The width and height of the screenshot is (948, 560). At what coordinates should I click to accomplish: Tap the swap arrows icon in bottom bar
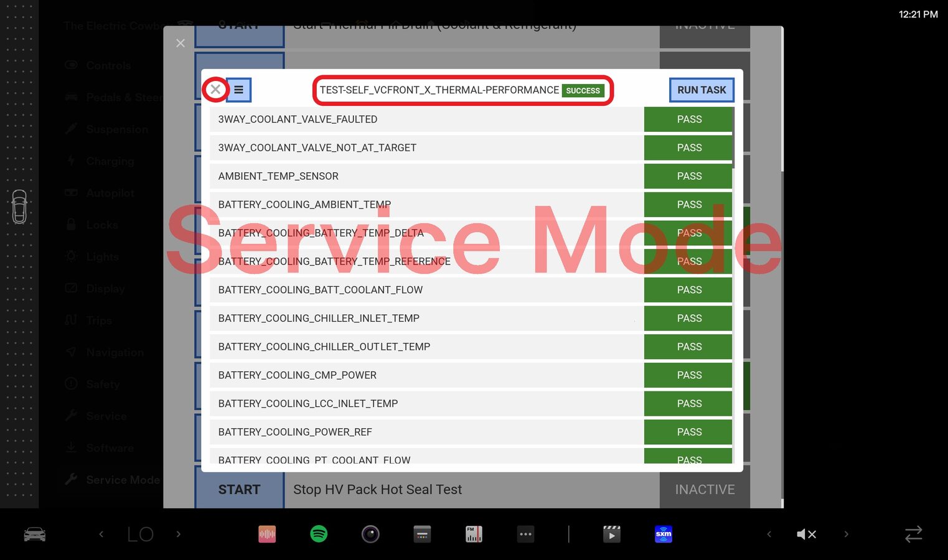pos(913,534)
